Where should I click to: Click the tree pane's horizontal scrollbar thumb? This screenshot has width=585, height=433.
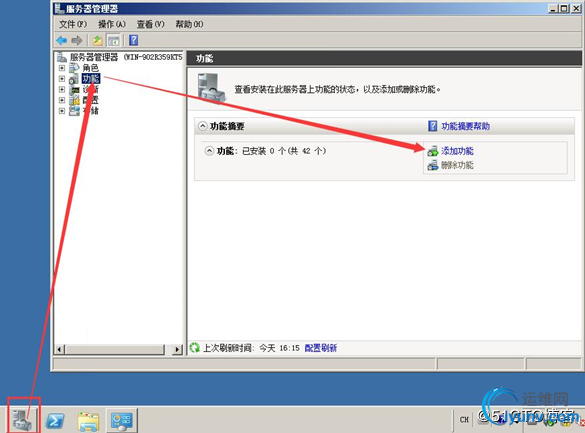[x=115, y=349]
